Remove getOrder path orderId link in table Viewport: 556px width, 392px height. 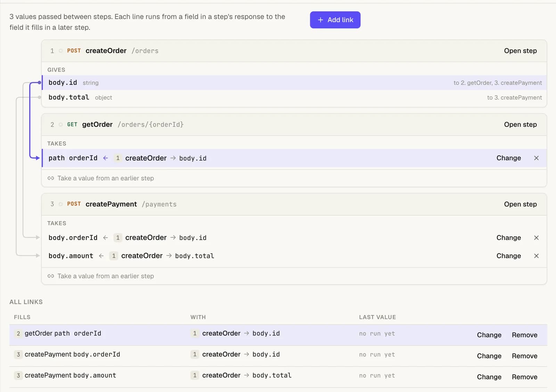(x=524, y=335)
